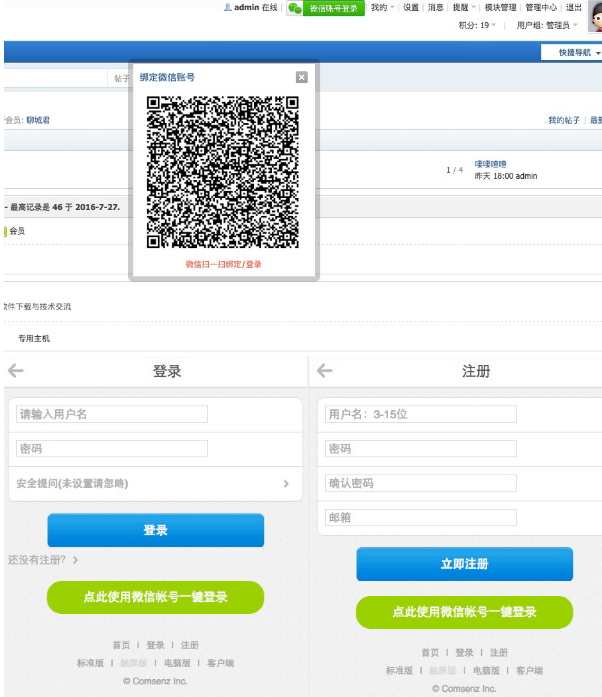Open 管理中心 admin center
This screenshot has width=602, height=697.
click(541, 8)
